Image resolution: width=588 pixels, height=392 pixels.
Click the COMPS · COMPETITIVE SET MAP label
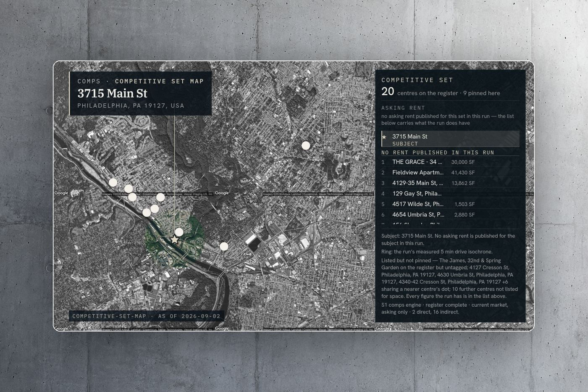pos(140,81)
